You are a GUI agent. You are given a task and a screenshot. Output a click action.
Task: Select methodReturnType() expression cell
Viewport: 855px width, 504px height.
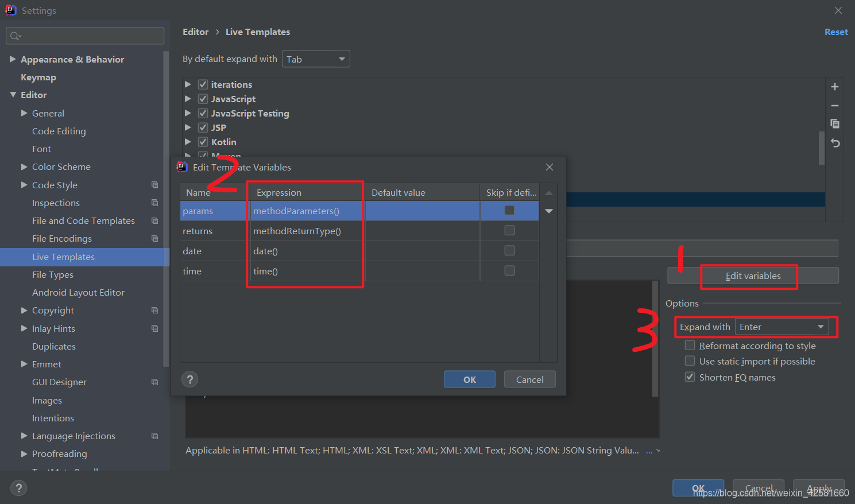[307, 231]
